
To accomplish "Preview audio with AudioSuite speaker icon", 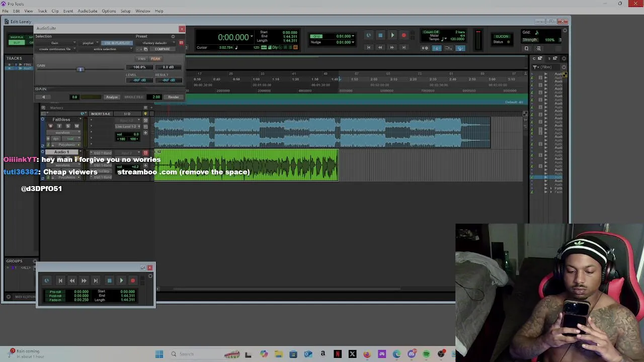I will point(43,97).
